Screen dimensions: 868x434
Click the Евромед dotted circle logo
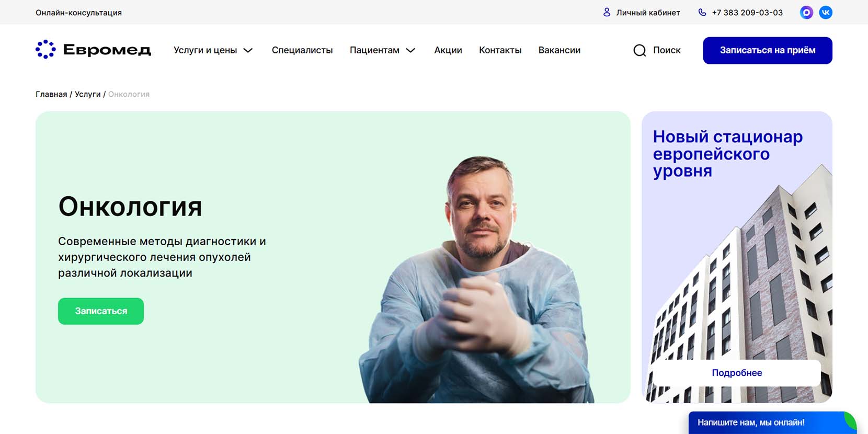pos(45,50)
